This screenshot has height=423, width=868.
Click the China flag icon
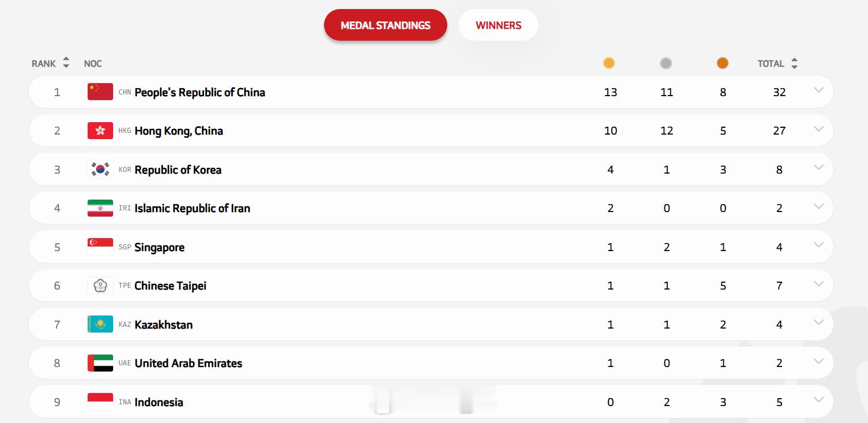coord(100,92)
